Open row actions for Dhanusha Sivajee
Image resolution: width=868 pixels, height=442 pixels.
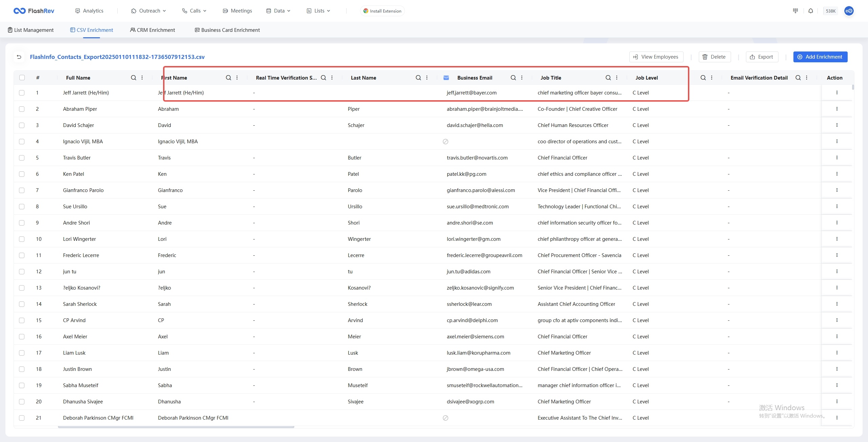point(837,401)
